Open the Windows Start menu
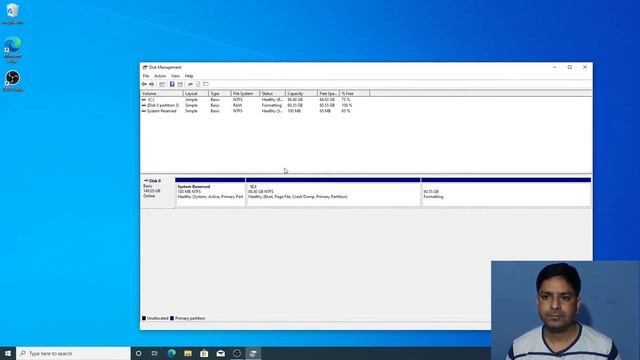The height and width of the screenshot is (360, 640). pyautogui.click(x=8, y=353)
